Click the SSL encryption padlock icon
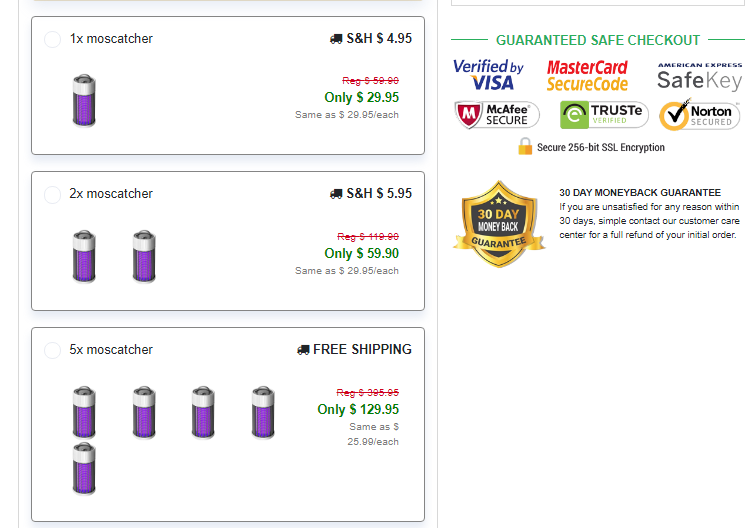752x528 pixels. 525,146
